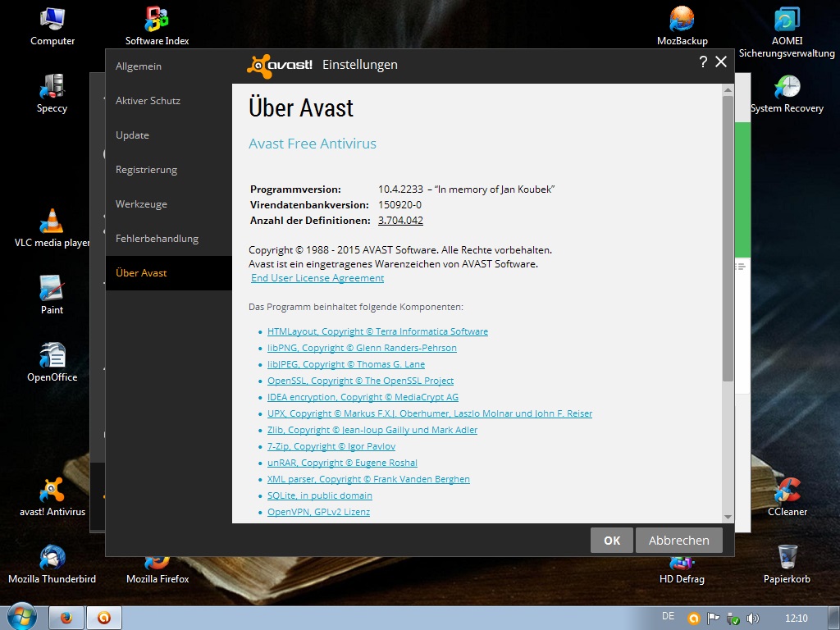Open the Papierkorb recycle bin
This screenshot has width=840, height=630.
(787, 564)
